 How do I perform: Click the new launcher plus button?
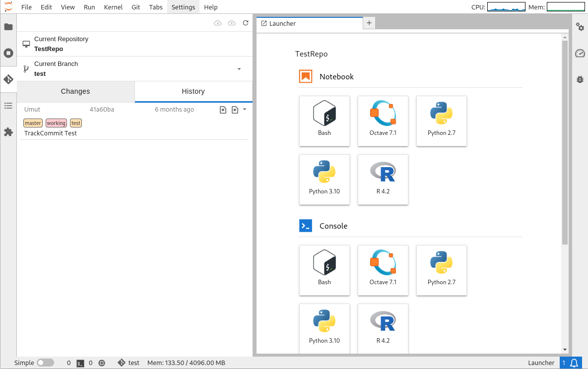[369, 23]
